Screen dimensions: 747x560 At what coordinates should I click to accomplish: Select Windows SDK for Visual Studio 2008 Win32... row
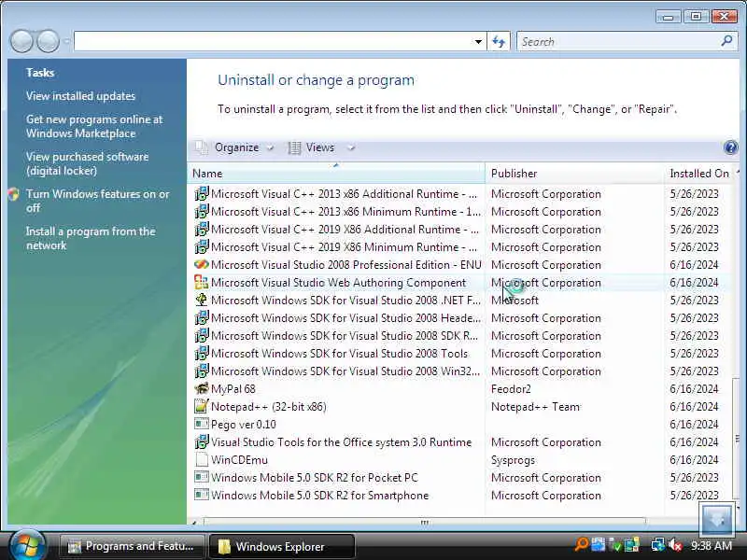[459, 371]
